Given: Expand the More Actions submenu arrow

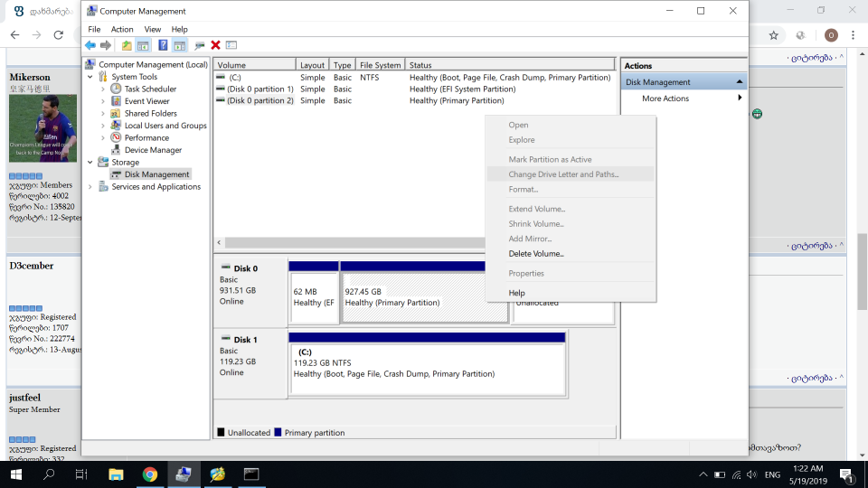Looking at the screenshot, I should click(740, 99).
